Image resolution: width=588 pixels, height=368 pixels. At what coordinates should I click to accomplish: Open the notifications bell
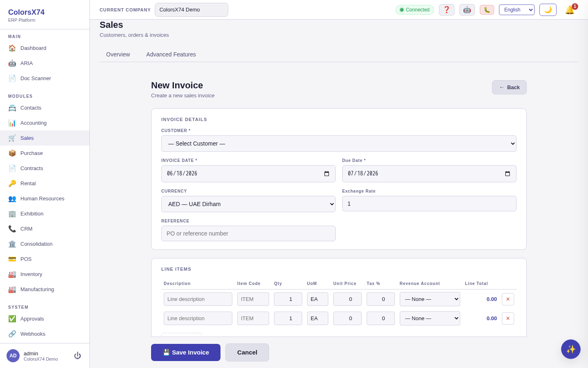click(x=570, y=10)
